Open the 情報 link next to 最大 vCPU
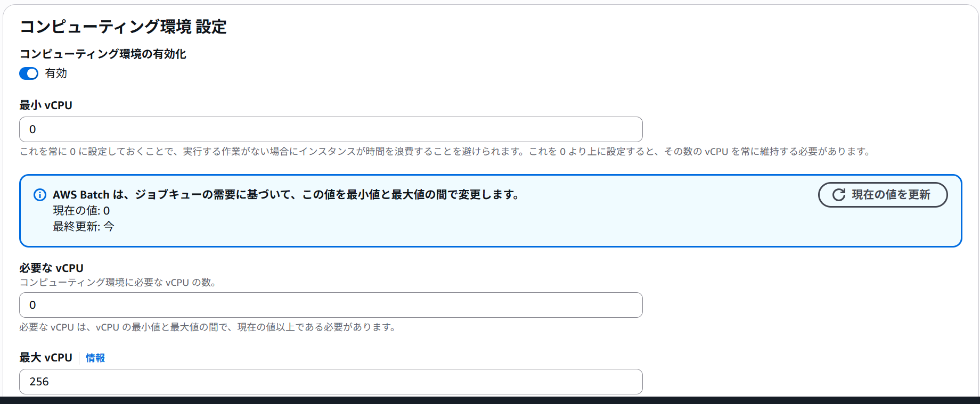 coord(95,358)
